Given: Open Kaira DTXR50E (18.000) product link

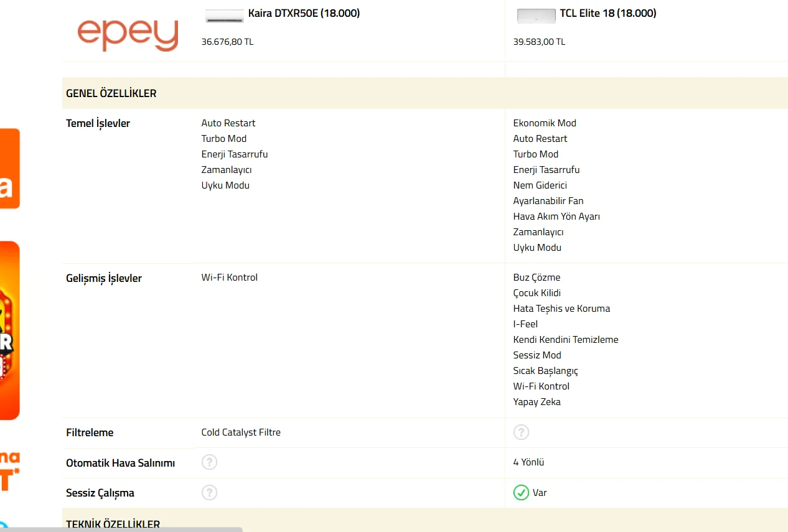Looking at the screenshot, I should point(304,13).
